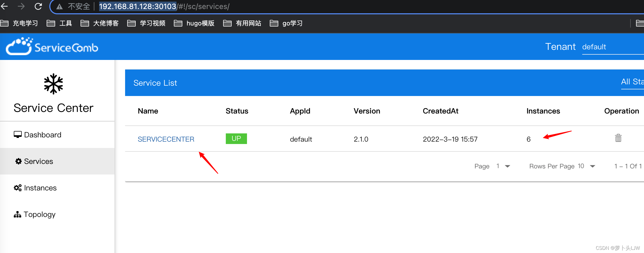Click the Service List panel title
The height and width of the screenshot is (253, 644).
click(x=155, y=83)
